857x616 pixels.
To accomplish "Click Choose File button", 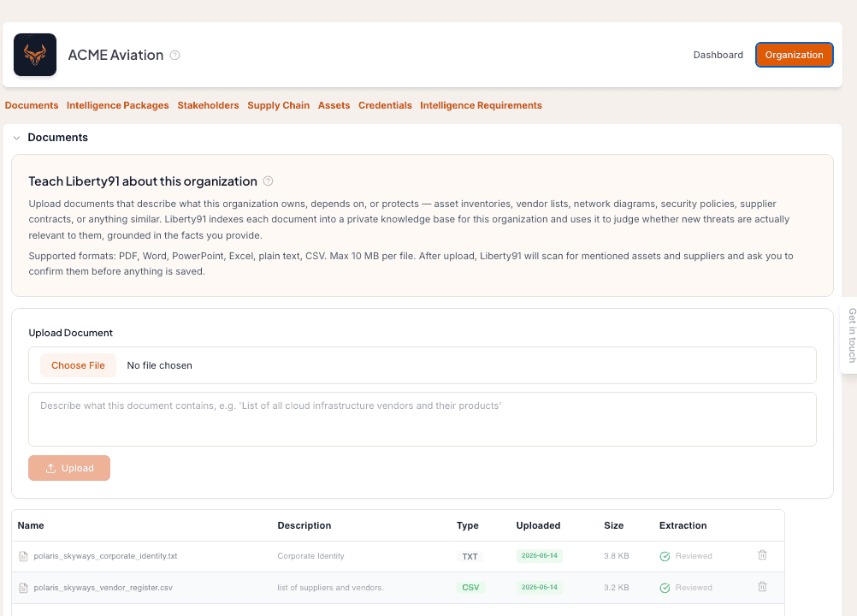I will (x=78, y=365).
